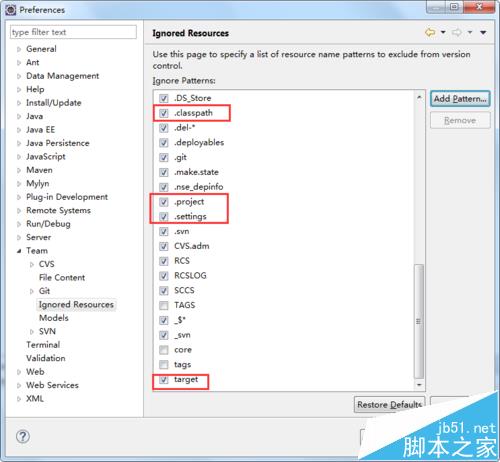500x462 pixels.
Task: Click the type filter text field
Action: 73,32
